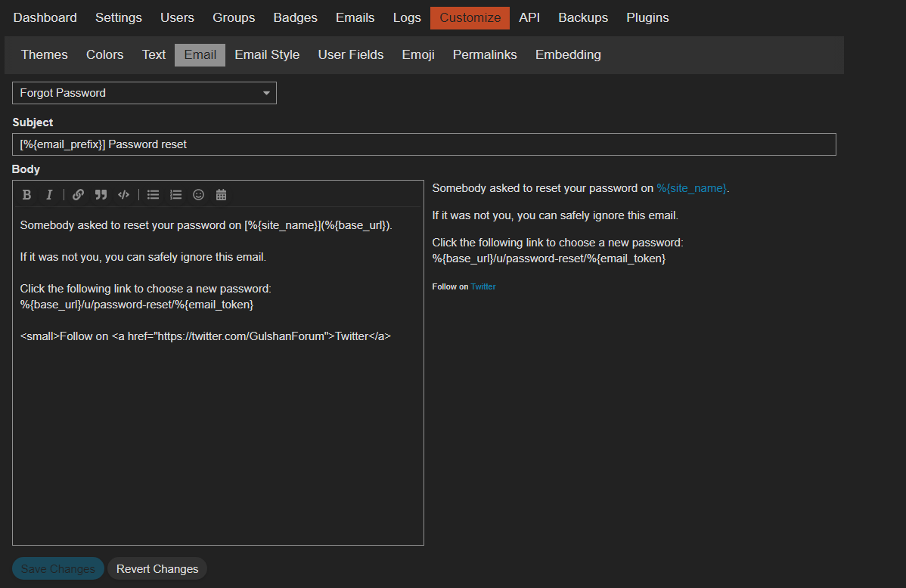Screen dimensions: 906x588
Task: Click the small Follow on Twitter HTML line
Action: pos(205,336)
